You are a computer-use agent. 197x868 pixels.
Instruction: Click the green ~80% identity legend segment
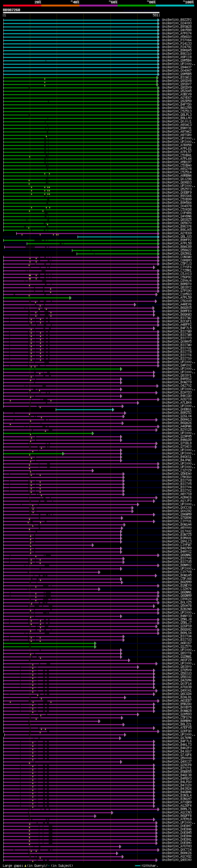coord(137,6)
